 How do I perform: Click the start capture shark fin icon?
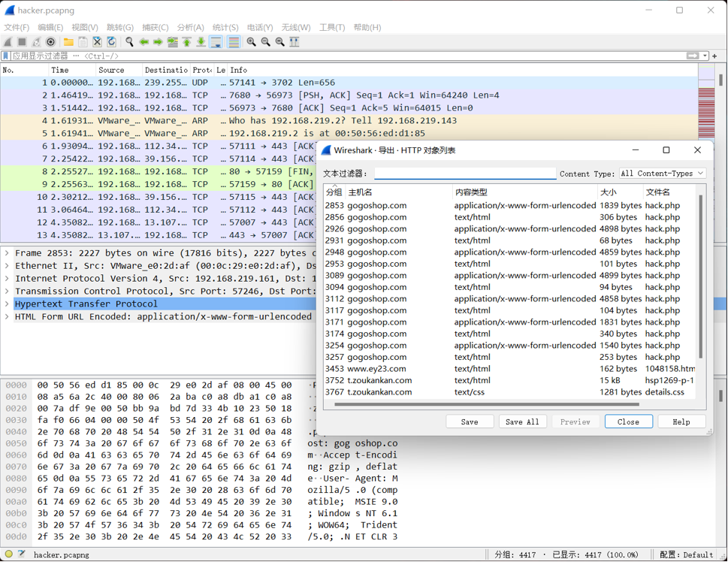(8, 42)
